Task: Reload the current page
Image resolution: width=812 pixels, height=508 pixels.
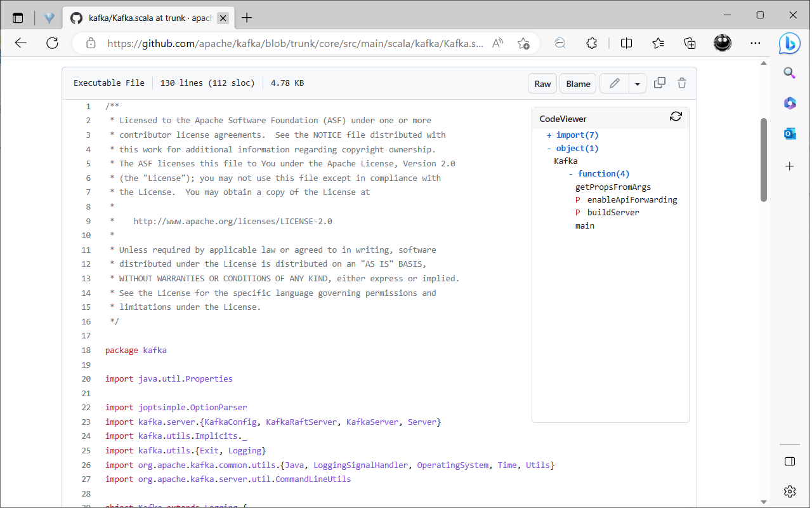Action: tap(53, 43)
